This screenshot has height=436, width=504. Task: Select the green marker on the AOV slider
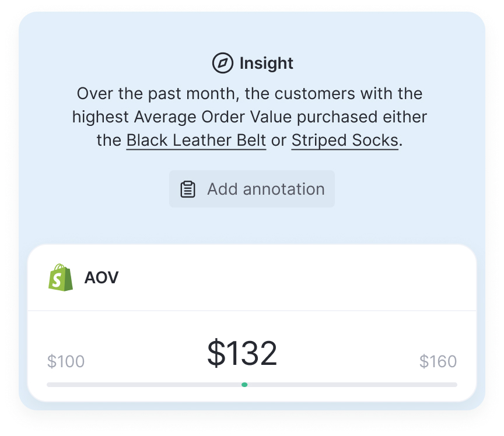(x=244, y=385)
